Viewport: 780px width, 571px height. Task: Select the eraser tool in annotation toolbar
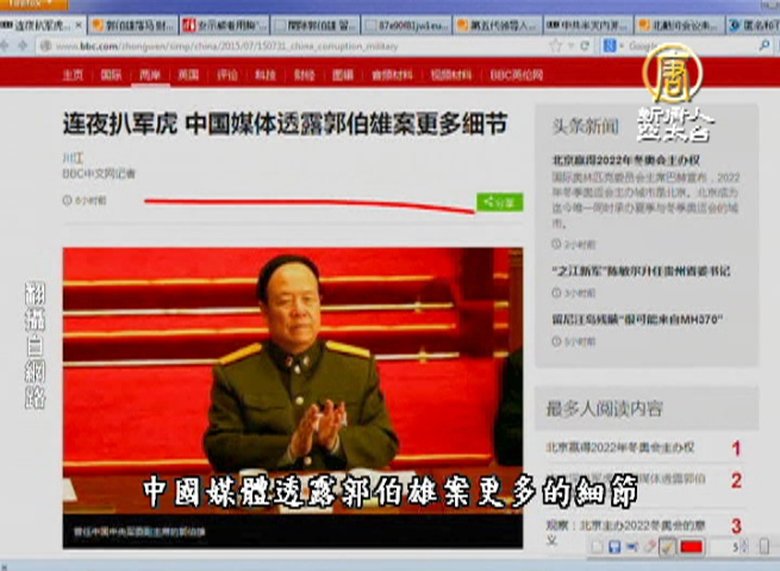650,547
